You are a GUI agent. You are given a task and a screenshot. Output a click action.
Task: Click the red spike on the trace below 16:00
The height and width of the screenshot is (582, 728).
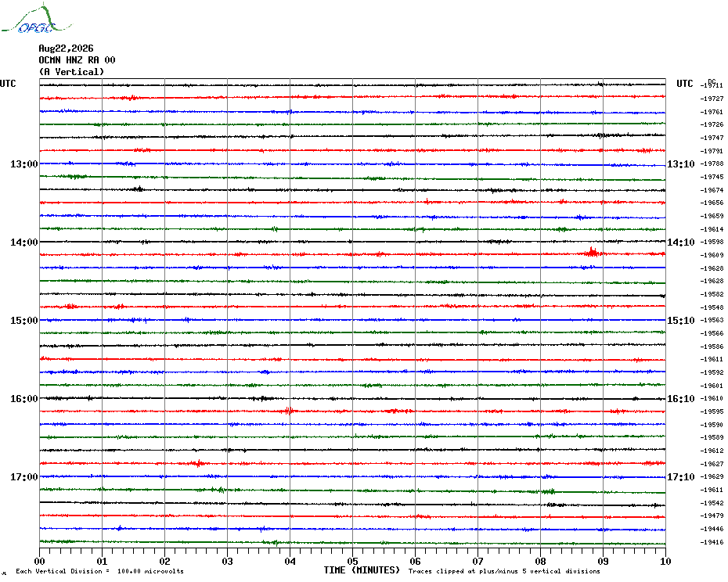(290, 411)
